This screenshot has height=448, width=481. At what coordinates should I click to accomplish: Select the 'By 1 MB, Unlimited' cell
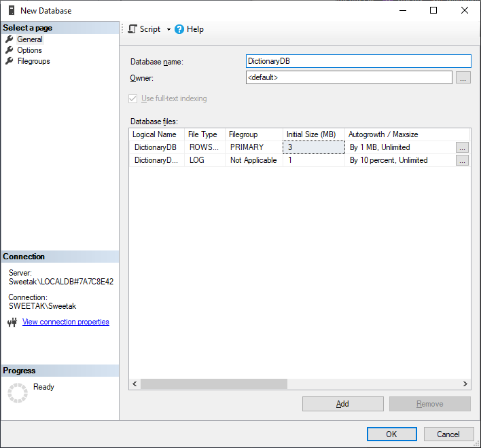(x=400, y=147)
